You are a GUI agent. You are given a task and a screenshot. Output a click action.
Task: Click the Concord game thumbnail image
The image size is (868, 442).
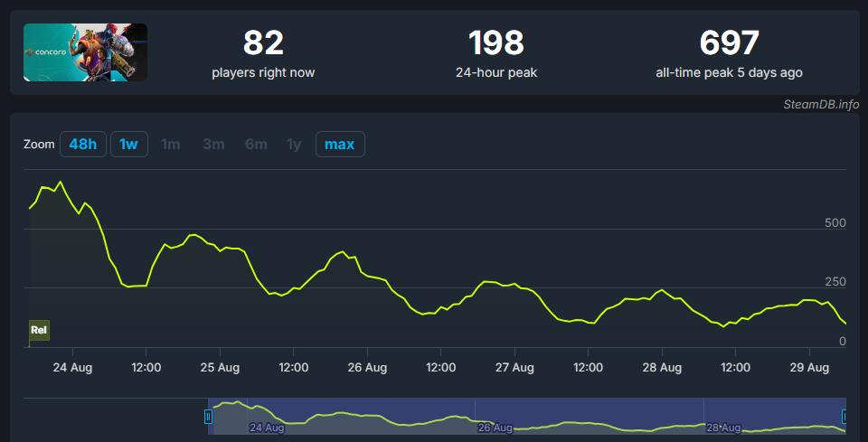coord(85,52)
